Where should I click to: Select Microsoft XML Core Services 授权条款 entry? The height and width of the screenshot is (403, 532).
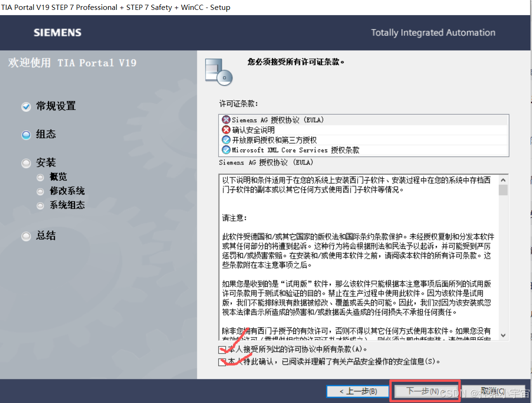364,150
